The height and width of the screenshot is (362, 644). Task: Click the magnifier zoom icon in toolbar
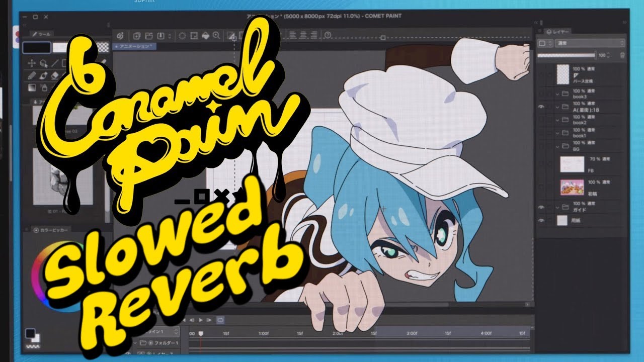point(217,36)
